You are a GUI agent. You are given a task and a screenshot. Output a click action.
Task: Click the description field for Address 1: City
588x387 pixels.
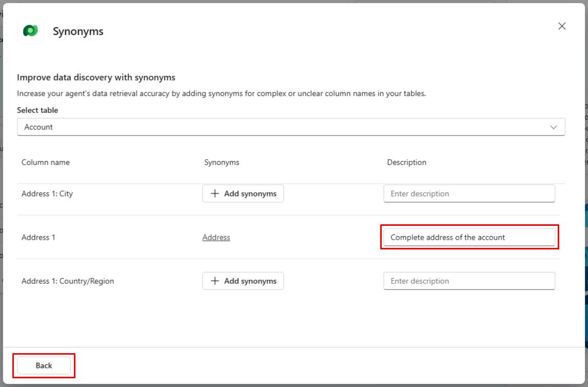point(469,193)
